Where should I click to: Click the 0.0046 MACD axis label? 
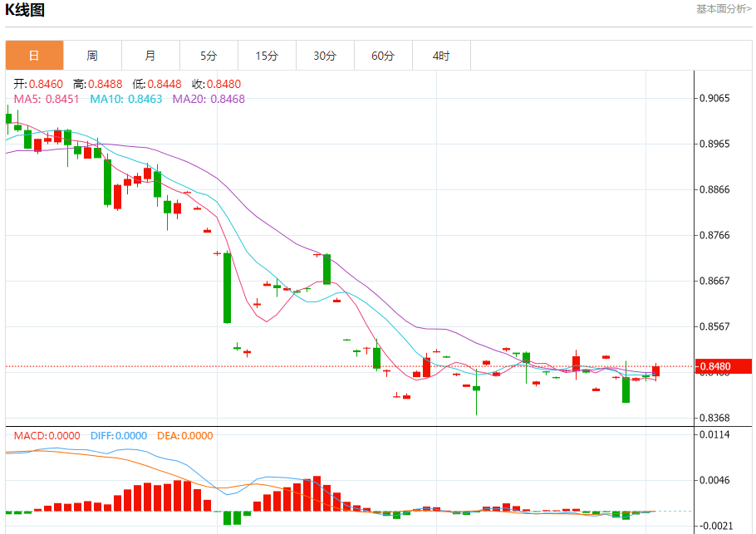(714, 480)
